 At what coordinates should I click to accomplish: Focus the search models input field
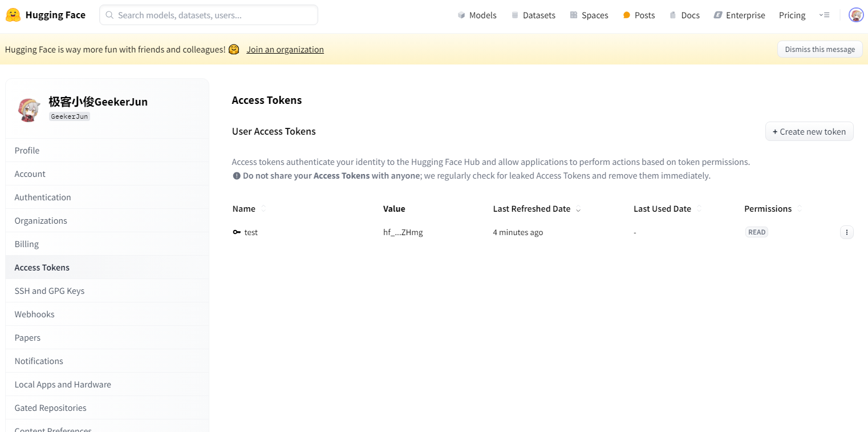click(209, 15)
